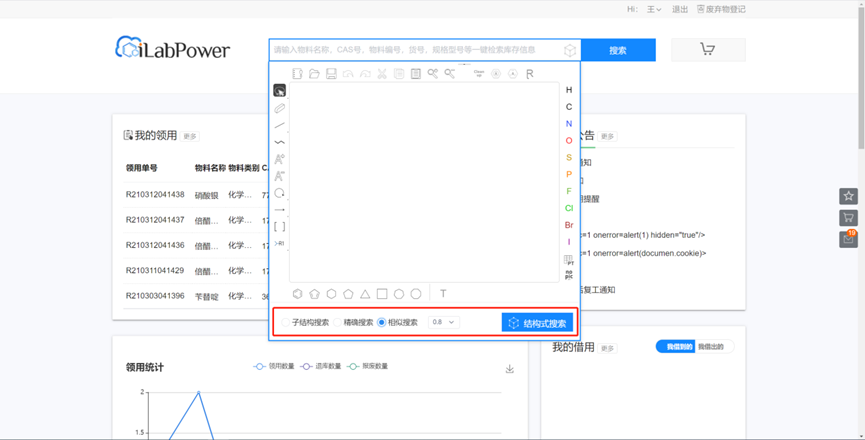Insert the triangle cyclopropane template
865x440 pixels.
point(365,294)
